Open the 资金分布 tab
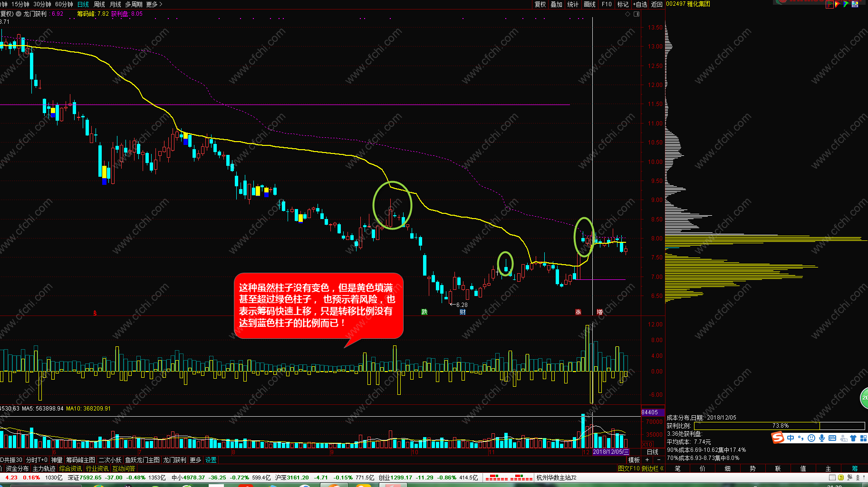The width and height of the screenshot is (868, 487). click(x=17, y=468)
